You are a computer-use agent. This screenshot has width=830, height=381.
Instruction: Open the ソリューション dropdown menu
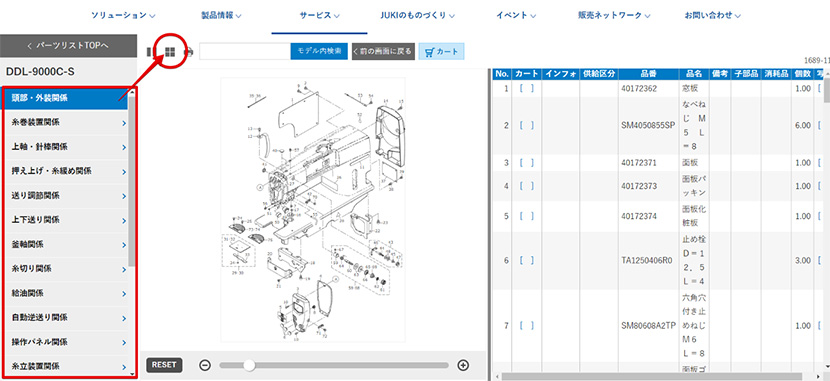123,15
